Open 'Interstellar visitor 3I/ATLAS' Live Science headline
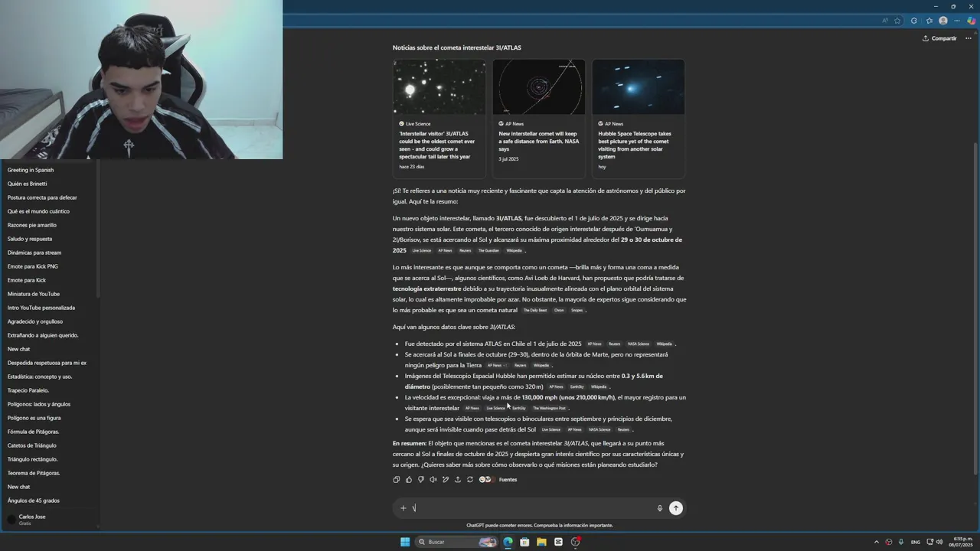Viewport: 980px width, 551px height. [x=437, y=145]
